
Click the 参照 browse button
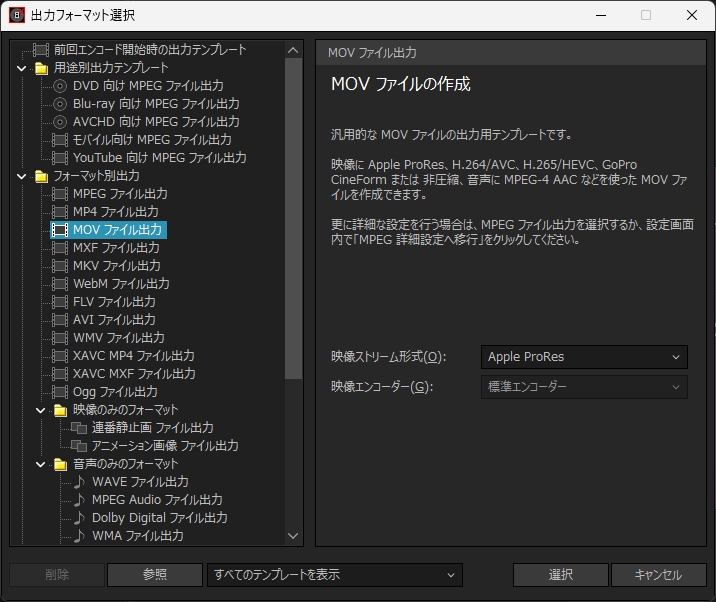[154, 575]
